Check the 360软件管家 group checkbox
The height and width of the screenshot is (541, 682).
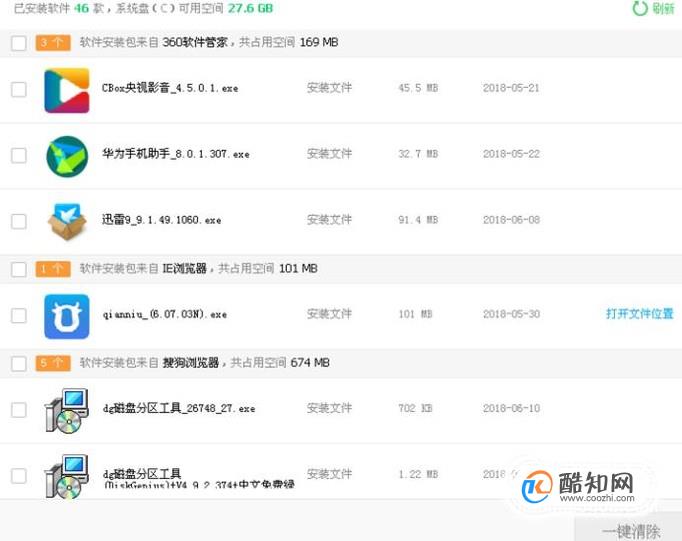[x=19, y=43]
